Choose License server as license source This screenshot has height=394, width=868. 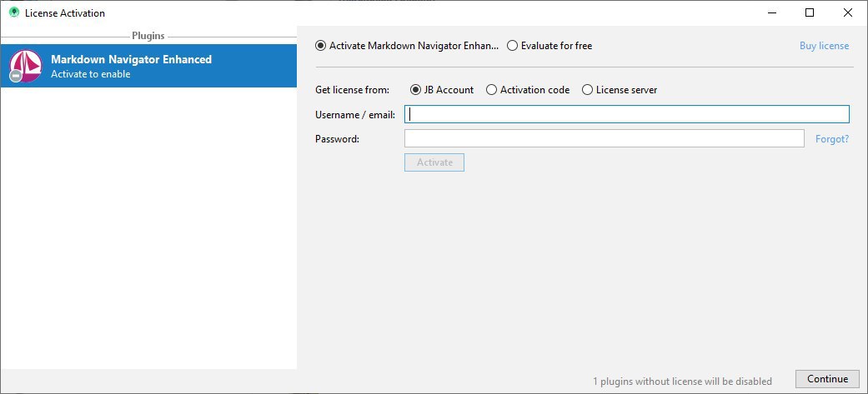[620, 90]
